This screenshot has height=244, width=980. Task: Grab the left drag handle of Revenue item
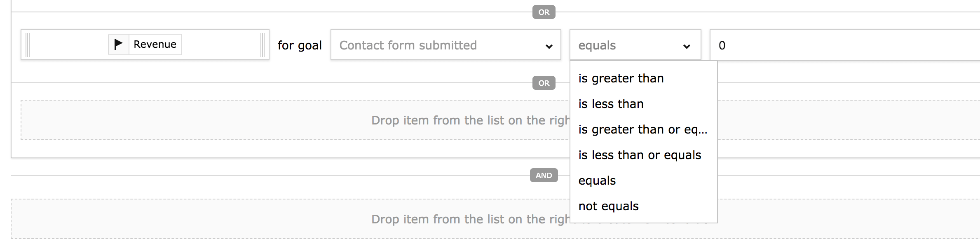tap(28, 45)
